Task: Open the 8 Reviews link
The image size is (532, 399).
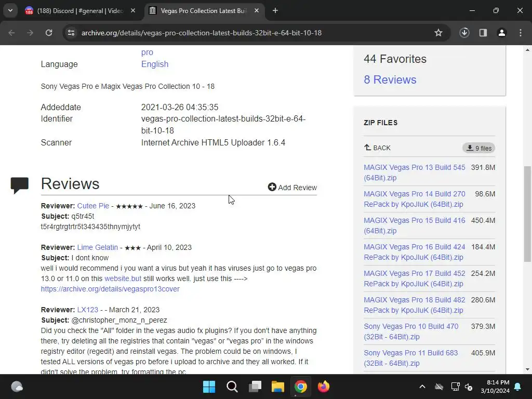Action: click(x=390, y=79)
